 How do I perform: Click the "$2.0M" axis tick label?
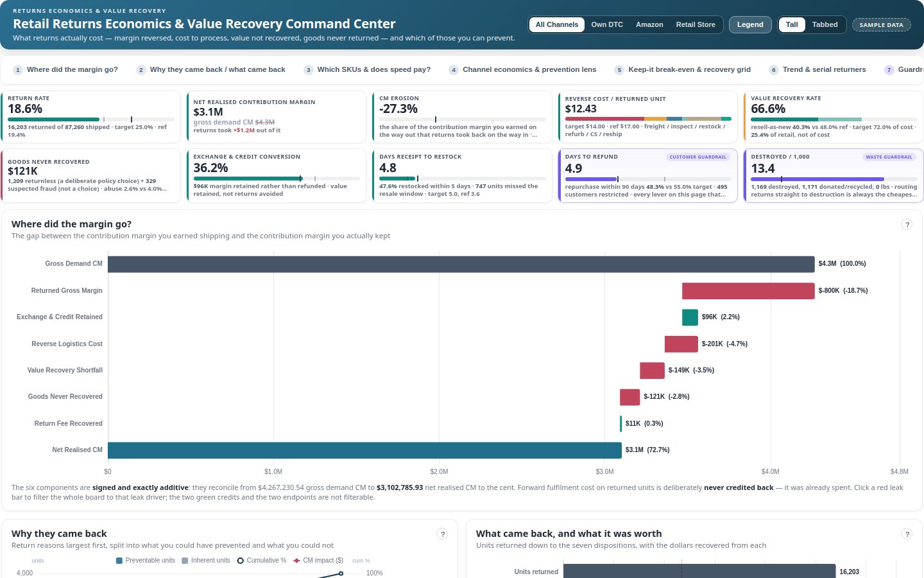pyautogui.click(x=439, y=471)
